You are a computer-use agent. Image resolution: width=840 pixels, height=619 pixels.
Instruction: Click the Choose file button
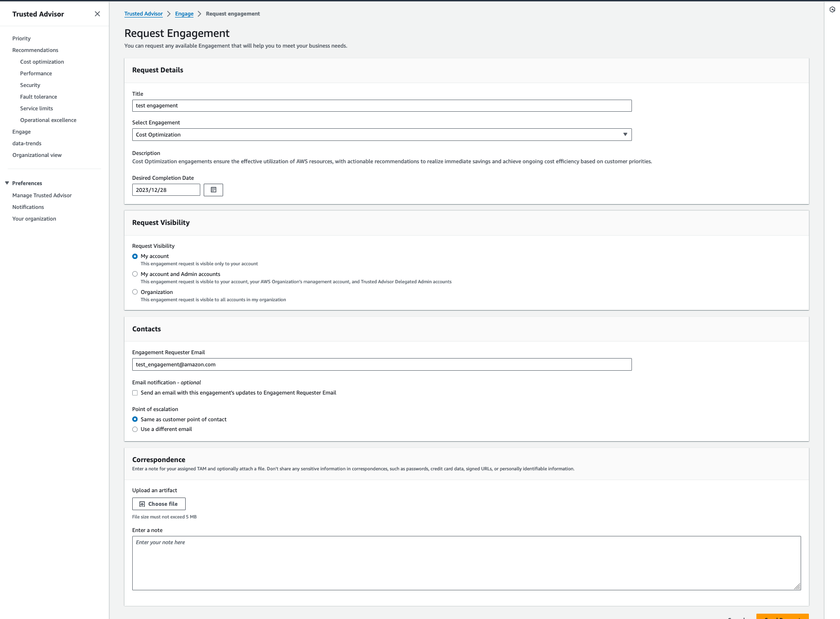(x=159, y=504)
